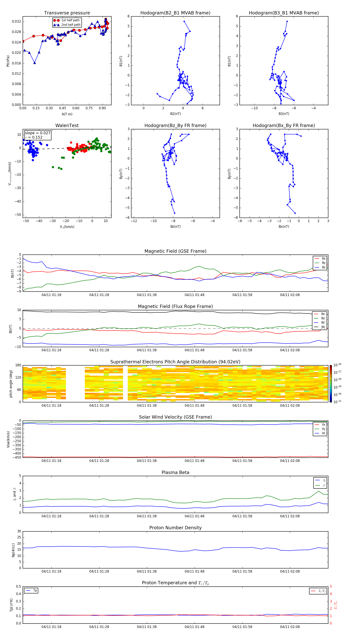Viewport: 351px width, 644px height.
Task: Click the pitch angle colorbar
Action: pyautogui.click(x=331, y=384)
